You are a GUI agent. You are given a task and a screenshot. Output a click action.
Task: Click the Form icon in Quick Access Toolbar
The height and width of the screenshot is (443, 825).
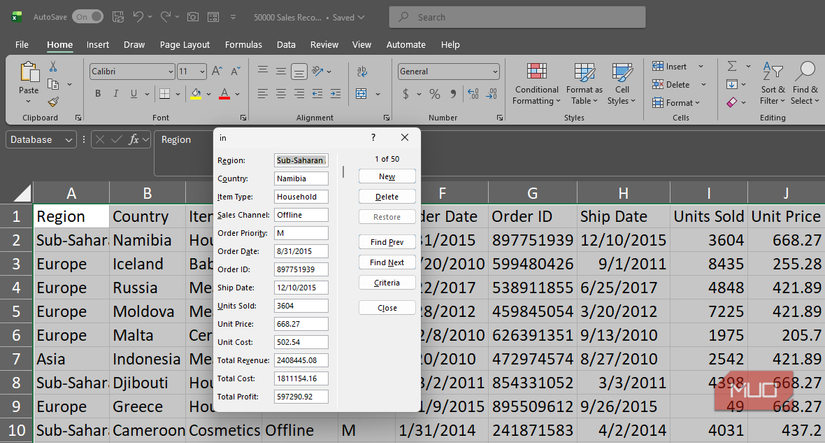pos(213,17)
